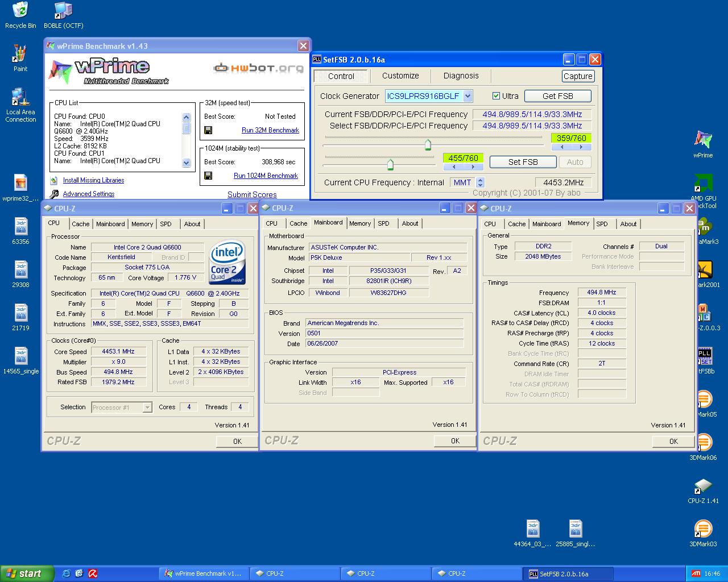Screen dimensions: 728x582
Task: Switch to the Customize tab in SetFSB
Action: point(400,76)
